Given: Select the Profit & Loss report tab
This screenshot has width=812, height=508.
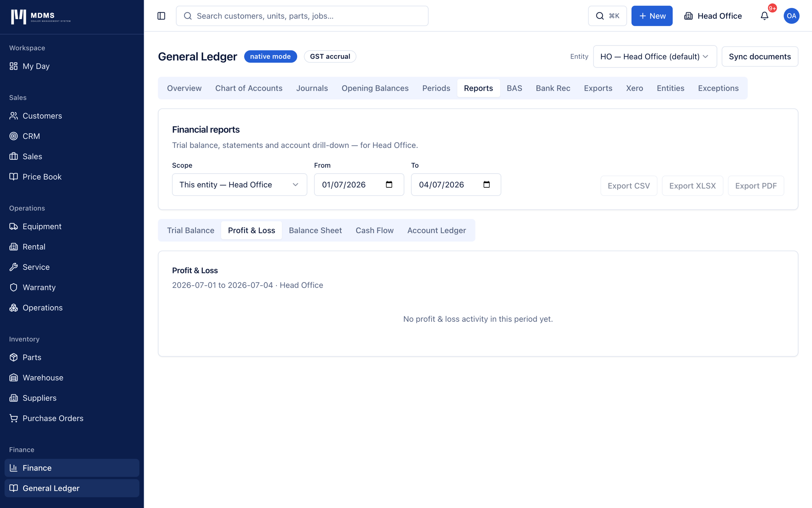Looking at the screenshot, I should pyautogui.click(x=252, y=230).
